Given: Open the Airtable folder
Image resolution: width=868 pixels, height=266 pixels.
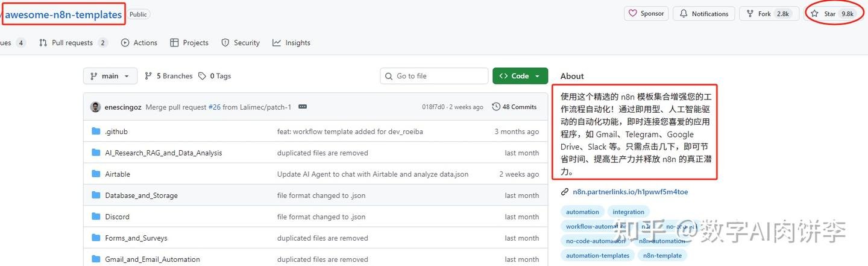Looking at the screenshot, I should (x=118, y=174).
